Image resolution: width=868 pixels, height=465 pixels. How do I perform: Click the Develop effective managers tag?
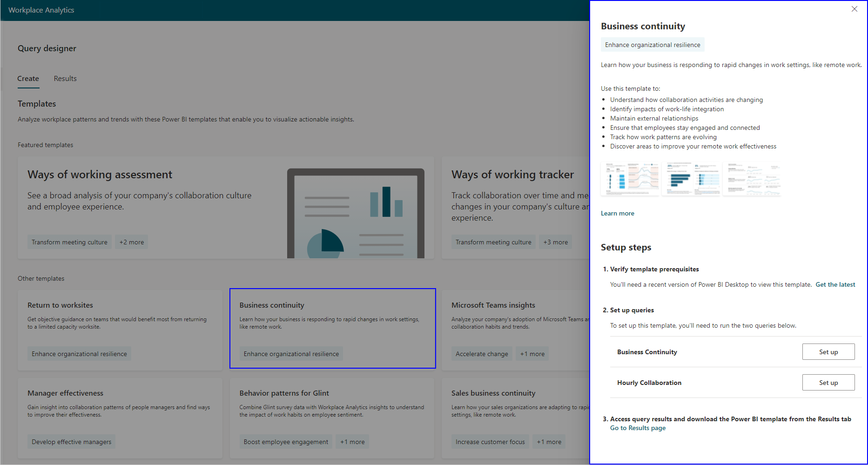[x=72, y=442]
